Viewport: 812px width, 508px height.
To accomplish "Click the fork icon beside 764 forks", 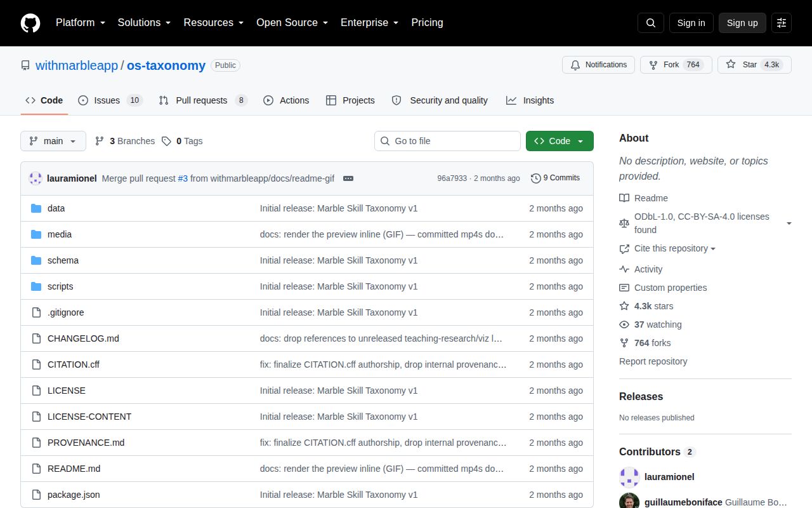I will [x=624, y=343].
